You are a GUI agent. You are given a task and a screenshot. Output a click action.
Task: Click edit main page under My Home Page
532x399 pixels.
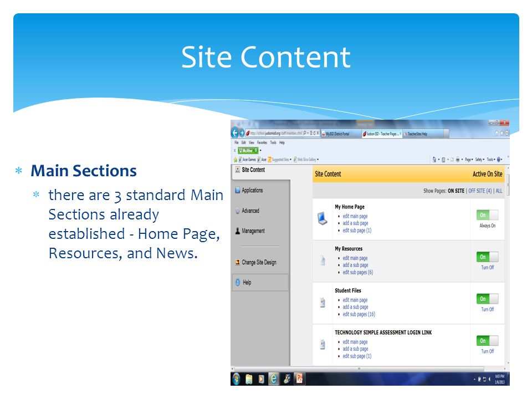tap(355, 216)
